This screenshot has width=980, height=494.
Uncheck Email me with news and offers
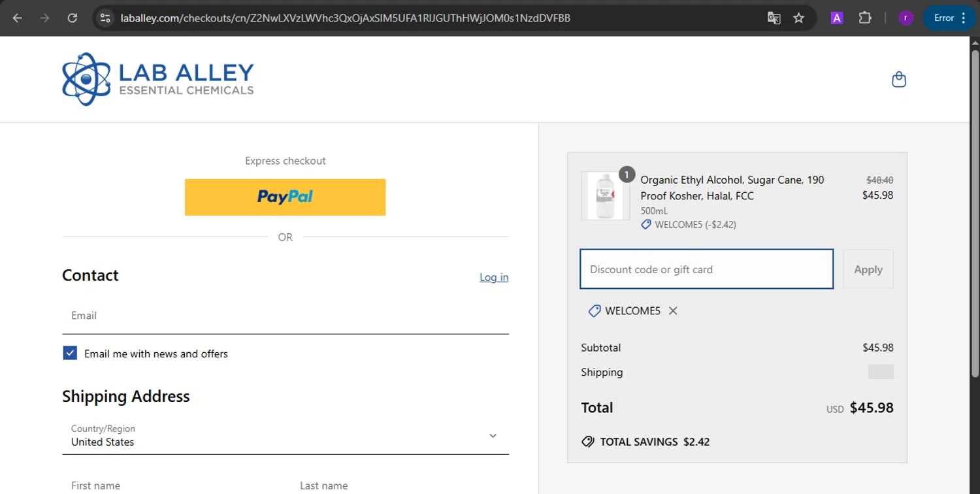[70, 354]
